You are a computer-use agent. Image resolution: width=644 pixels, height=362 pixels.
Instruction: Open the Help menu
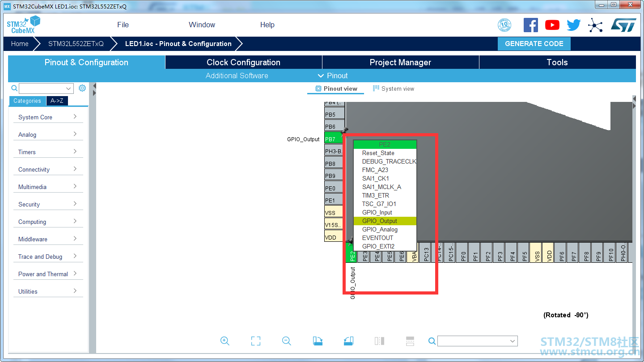(x=267, y=25)
